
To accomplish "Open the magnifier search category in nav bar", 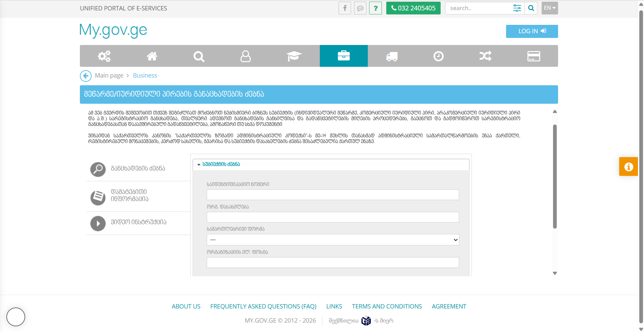I will click(199, 56).
